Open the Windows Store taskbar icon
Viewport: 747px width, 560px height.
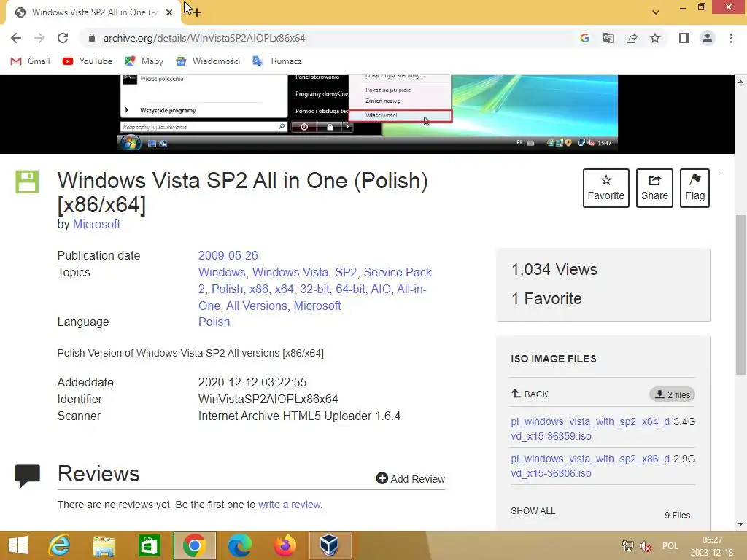pos(149,545)
